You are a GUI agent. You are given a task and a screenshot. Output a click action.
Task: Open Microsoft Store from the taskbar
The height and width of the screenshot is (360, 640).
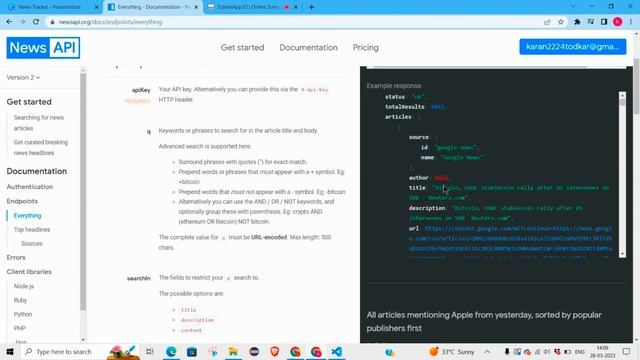(x=192, y=351)
